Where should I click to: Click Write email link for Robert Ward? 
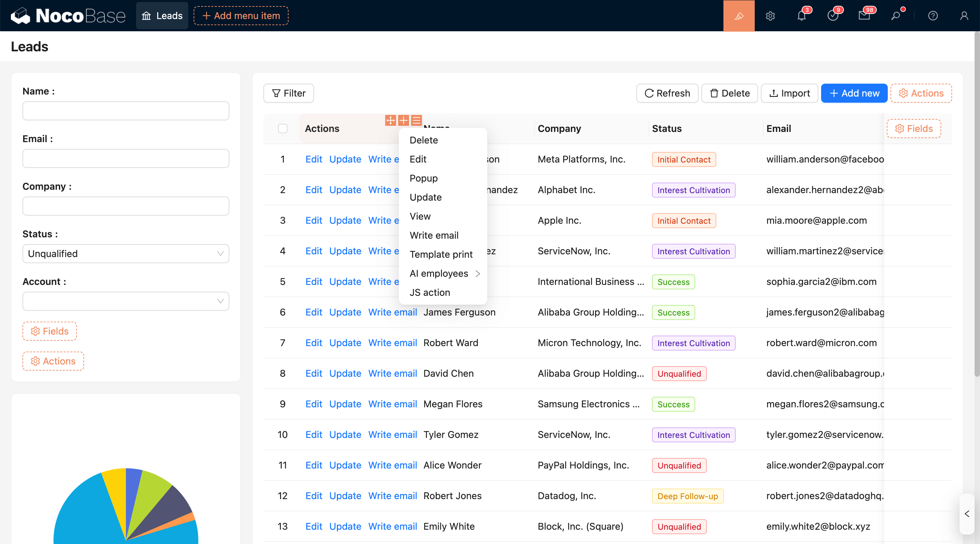click(392, 342)
